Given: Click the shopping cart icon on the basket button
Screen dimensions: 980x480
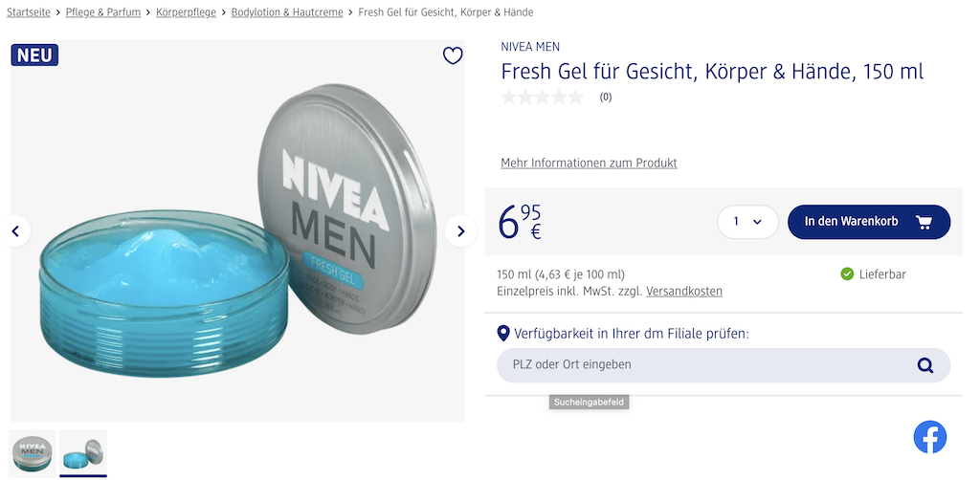Looking at the screenshot, I should pyautogui.click(x=924, y=222).
